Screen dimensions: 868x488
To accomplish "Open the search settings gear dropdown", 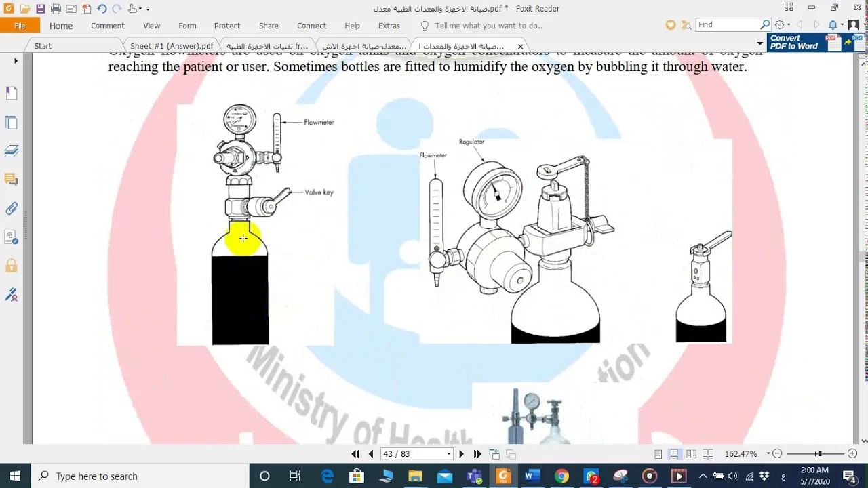I will [782, 25].
